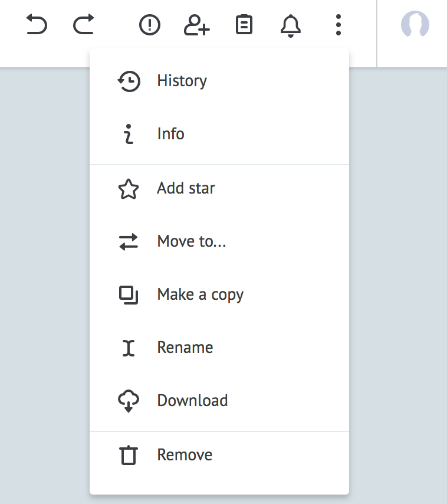The height and width of the screenshot is (504, 447).
Task: Open notifications via the bell icon
Action: [291, 25]
